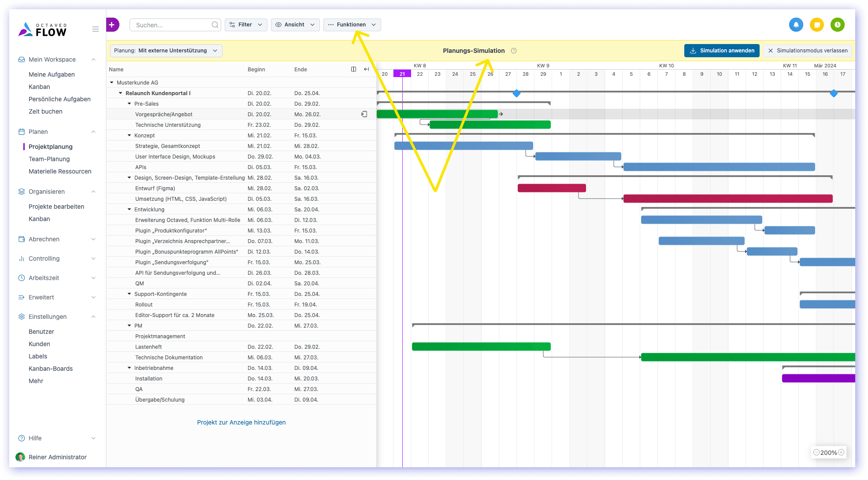The image size is (868, 480).
Task: Collapse Musterkunde AG tree node
Action: (111, 83)
